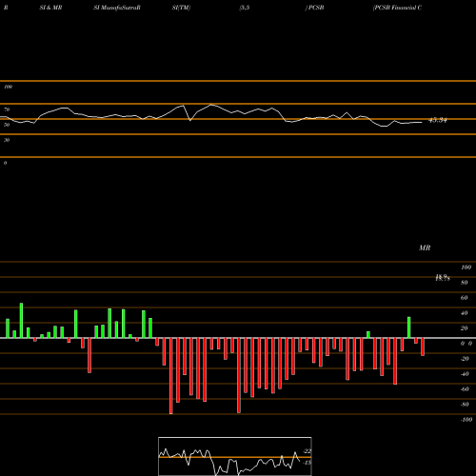Click the value -15 in the mini chart
The image size is (476, 476).
[307, 463]
